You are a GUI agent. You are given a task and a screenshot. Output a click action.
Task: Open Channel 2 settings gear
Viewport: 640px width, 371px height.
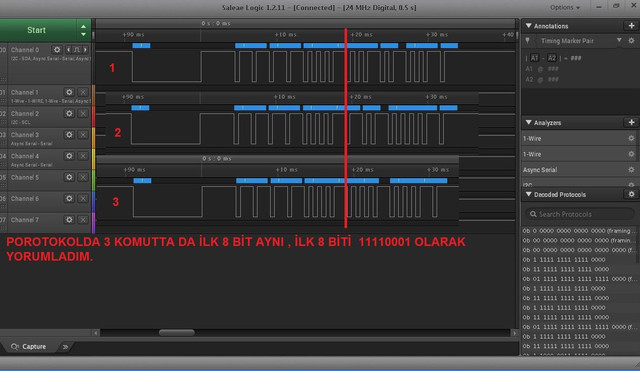point(69,113)
